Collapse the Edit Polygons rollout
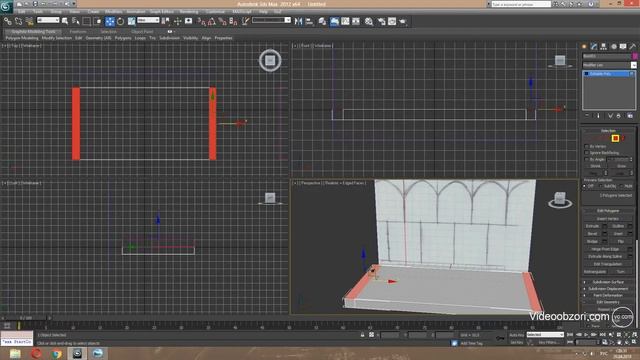This screenshot has height=360, width=640. [x=608, y=211]
